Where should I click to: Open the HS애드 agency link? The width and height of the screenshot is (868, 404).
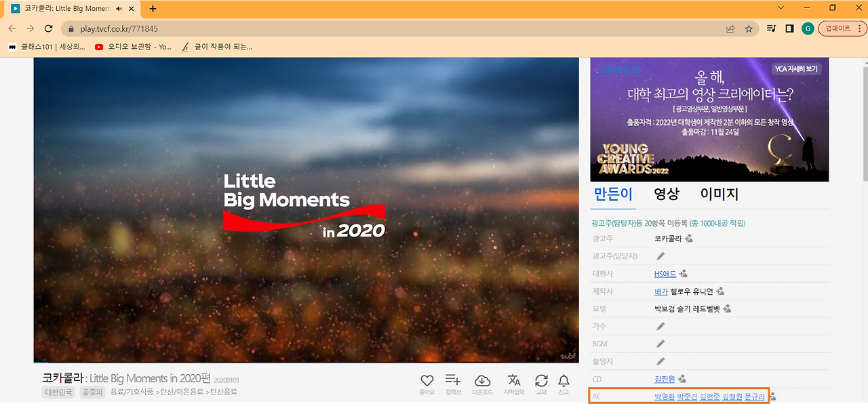[x=665, y=274]
